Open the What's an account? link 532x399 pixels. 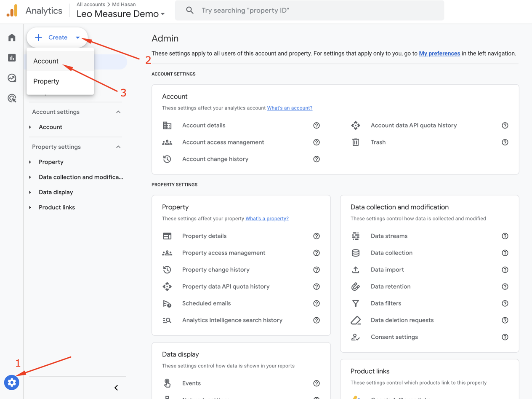pos(290,108)
